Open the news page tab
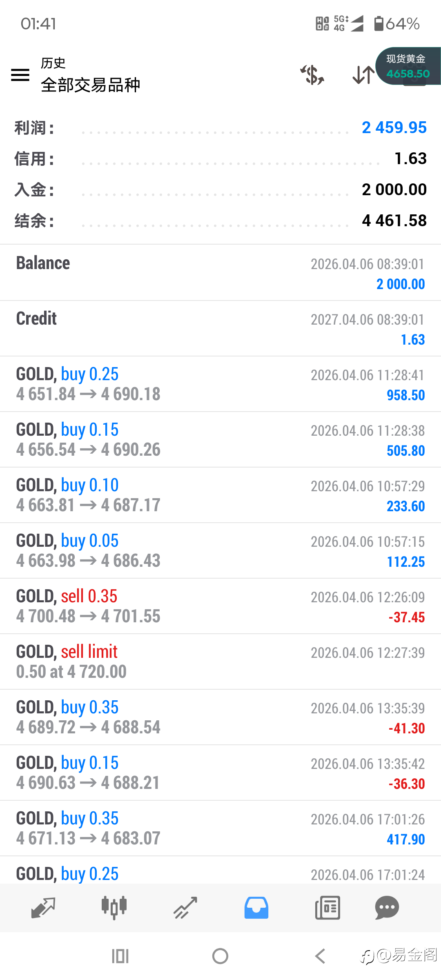The image size is (441, 980). tap(327, 908)
